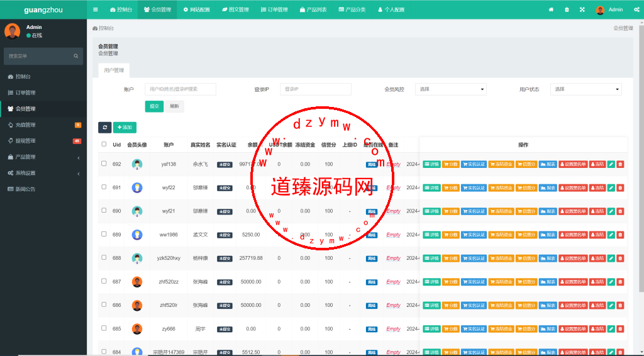This screenshot has width=644, height=356.
Task: Click avatar of user ysf138
Action: point(137,164)
